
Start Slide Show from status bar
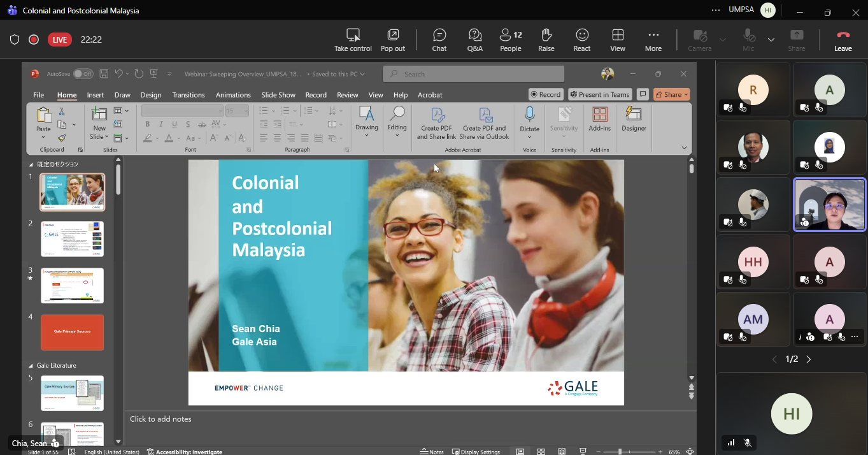583,451
